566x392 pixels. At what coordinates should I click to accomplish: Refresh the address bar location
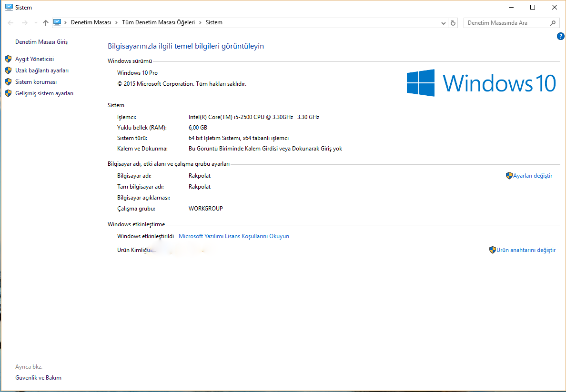(x=453, y=23)
